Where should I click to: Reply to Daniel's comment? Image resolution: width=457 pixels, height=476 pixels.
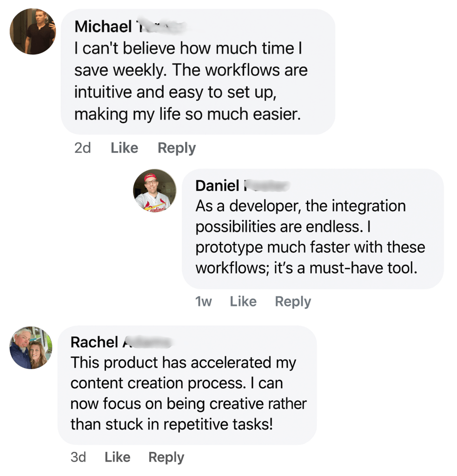coord(292,302)
